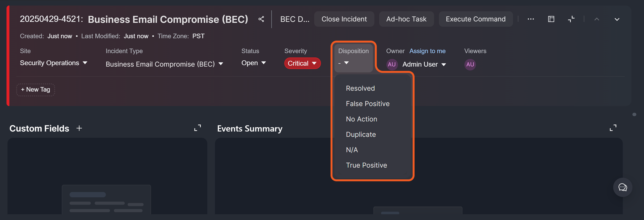Viewport: 644px width, 220px height.
Task: Open the Site dropdown Security Operations
Action: [x=53, y=63]
